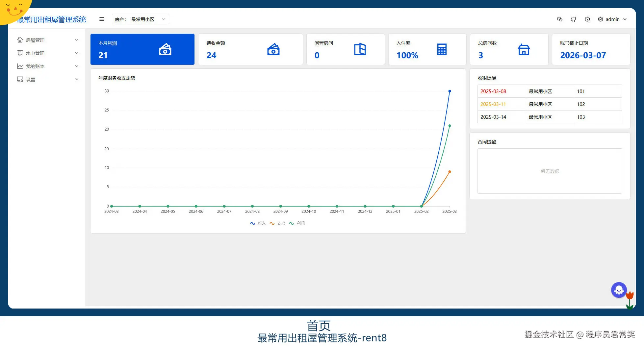Click 最常用小区 in the 2025-03-11 row
The height and width of the screenshot is (348, 644).
540,104
